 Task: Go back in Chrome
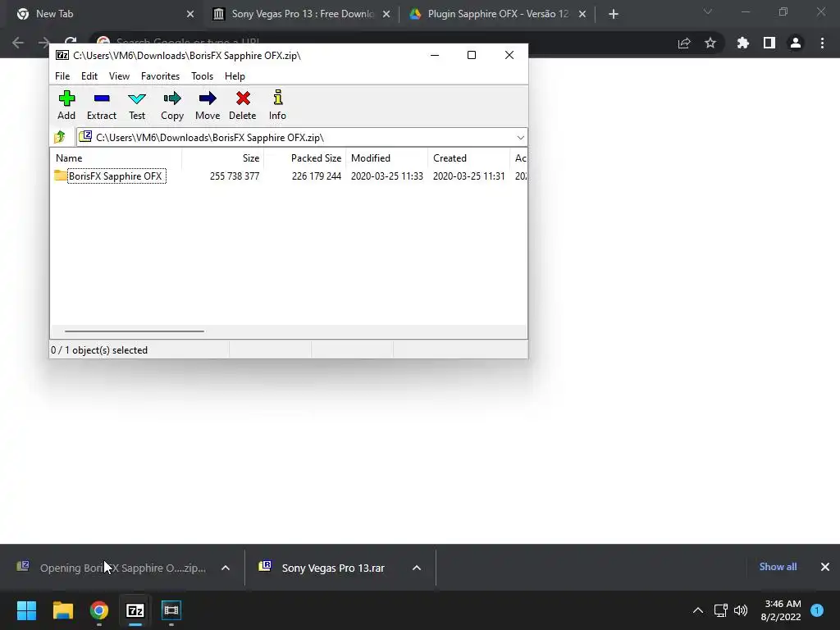tap(18, 43)
